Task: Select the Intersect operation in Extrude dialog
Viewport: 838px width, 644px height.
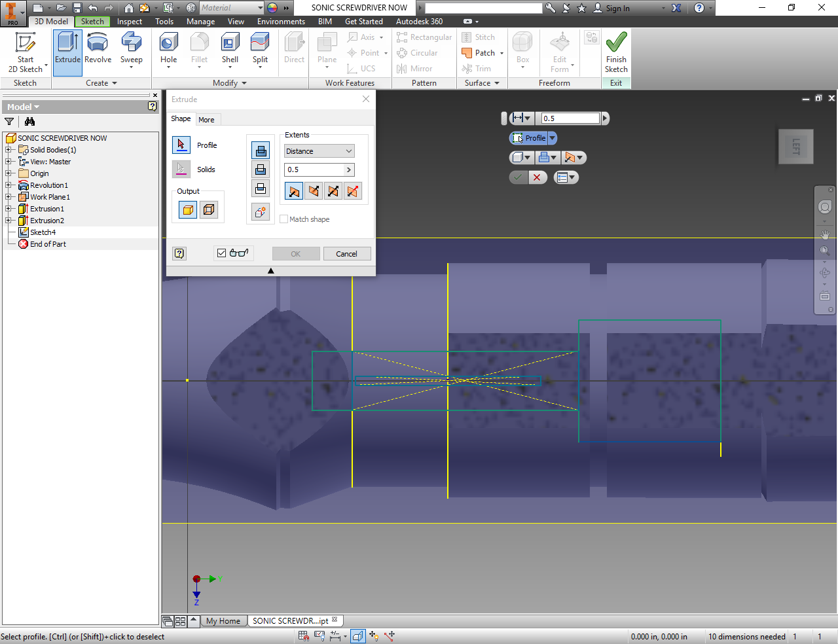Action: click(x=261, y=189)
